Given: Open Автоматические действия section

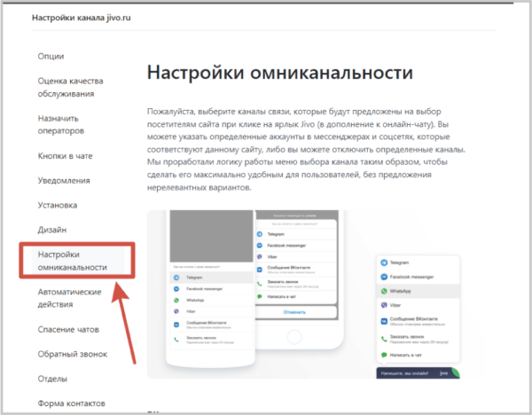Looking at the screenshot, I should [69, 298].
